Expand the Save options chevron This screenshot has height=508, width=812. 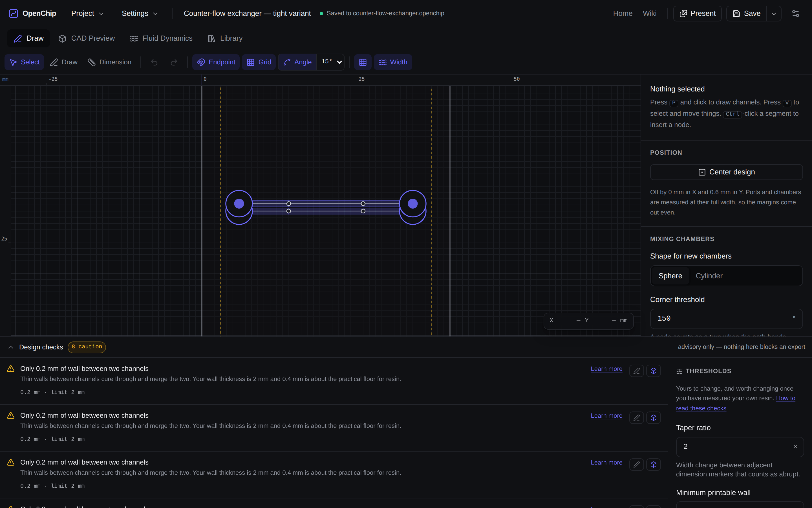tap(774, 14)
